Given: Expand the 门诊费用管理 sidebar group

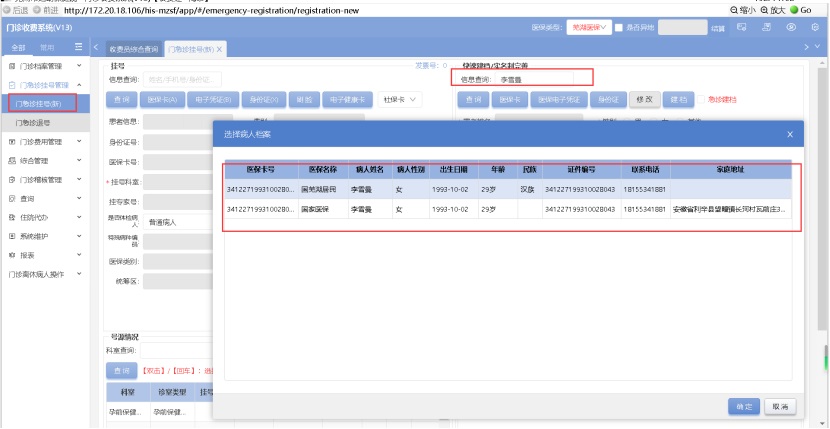Looking at the screenshot, I should (x=79, y=141).
